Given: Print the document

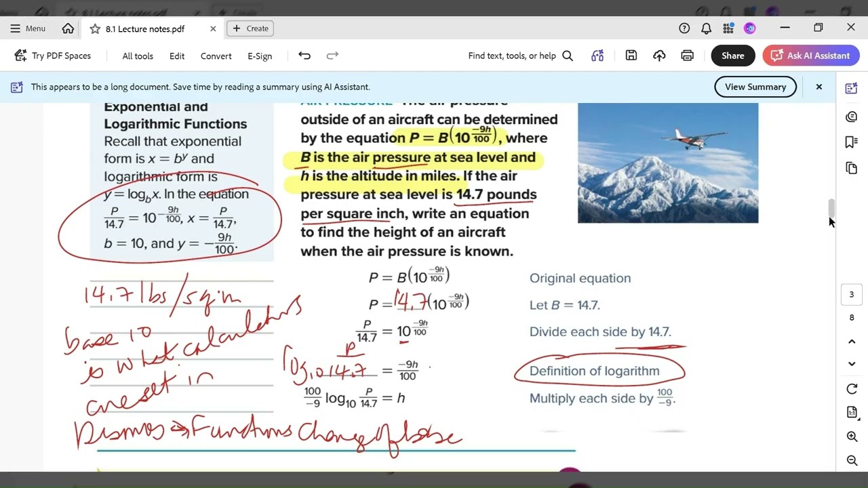Looking at the screenshot, I should (687, 56).
